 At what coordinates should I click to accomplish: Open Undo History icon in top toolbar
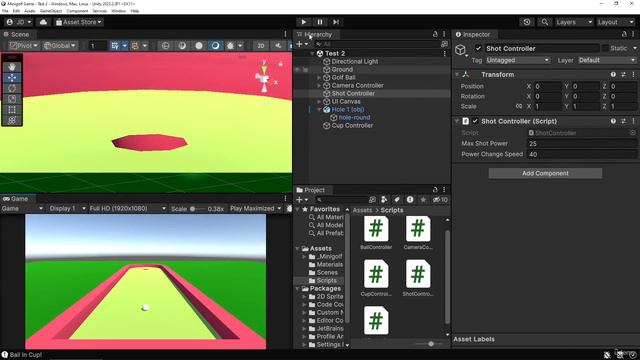point(527,22)
